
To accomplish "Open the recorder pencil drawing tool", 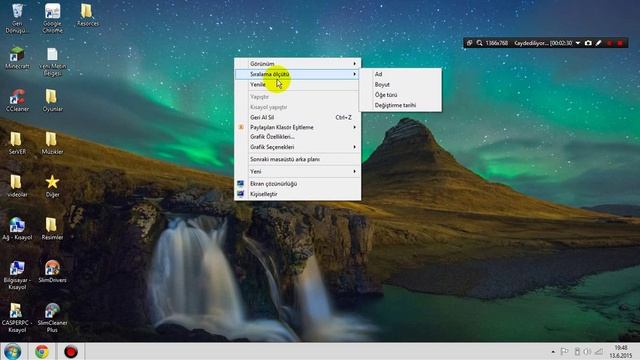I will (598, 43).
